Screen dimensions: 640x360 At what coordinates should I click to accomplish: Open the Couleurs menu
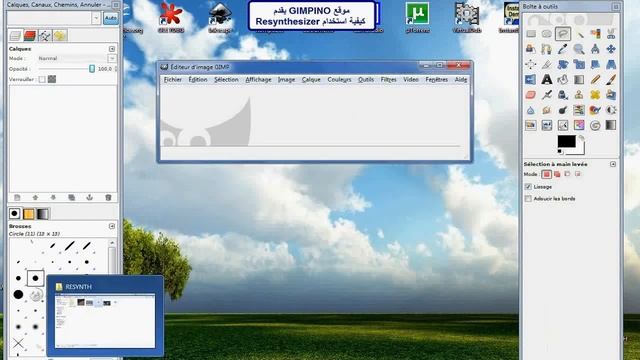(x=339, y=80)
